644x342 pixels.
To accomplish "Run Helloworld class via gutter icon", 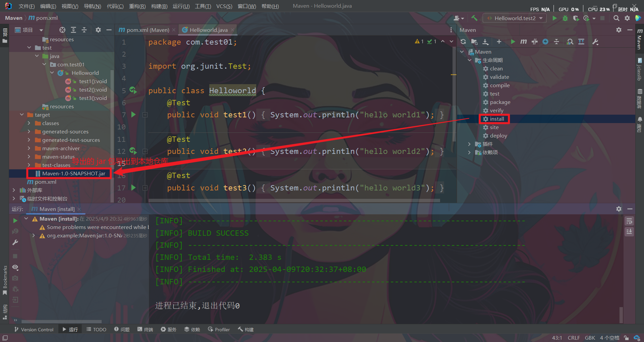I will [x=133, y=91].
